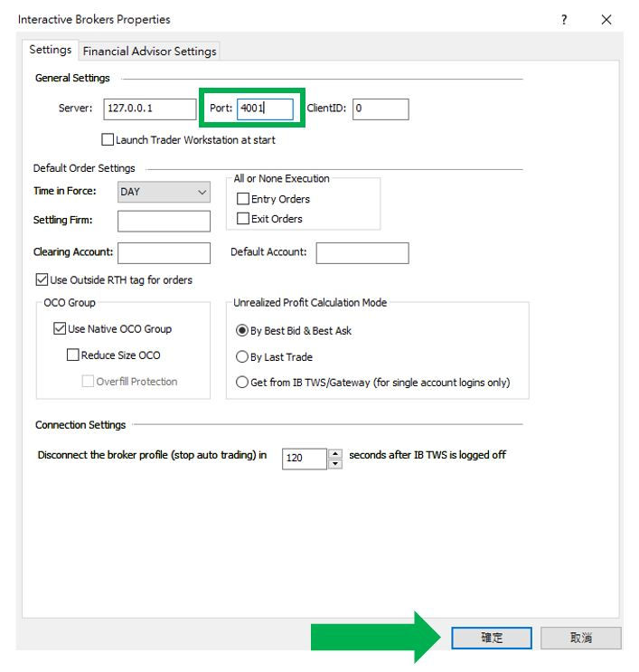The height and width of the screenshot is (672, 639).
Task: Check the Entry Orders box
Action: point(243,198)
